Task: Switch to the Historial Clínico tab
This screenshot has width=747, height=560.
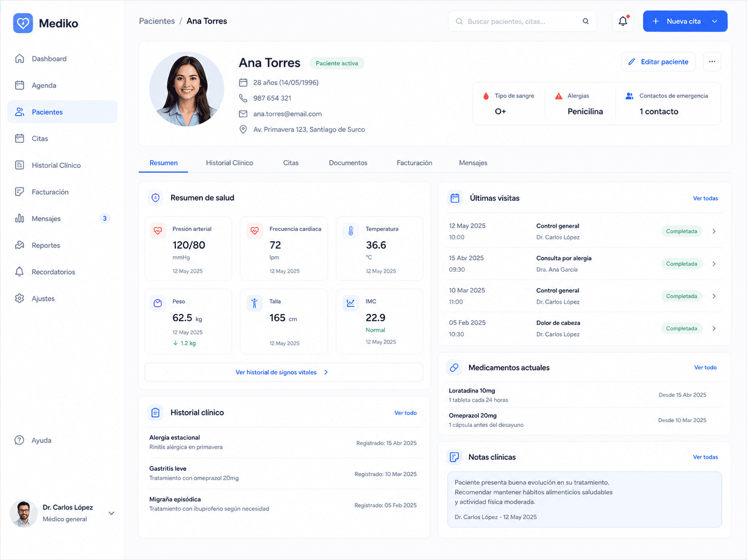Action: (x=230, y=163)
